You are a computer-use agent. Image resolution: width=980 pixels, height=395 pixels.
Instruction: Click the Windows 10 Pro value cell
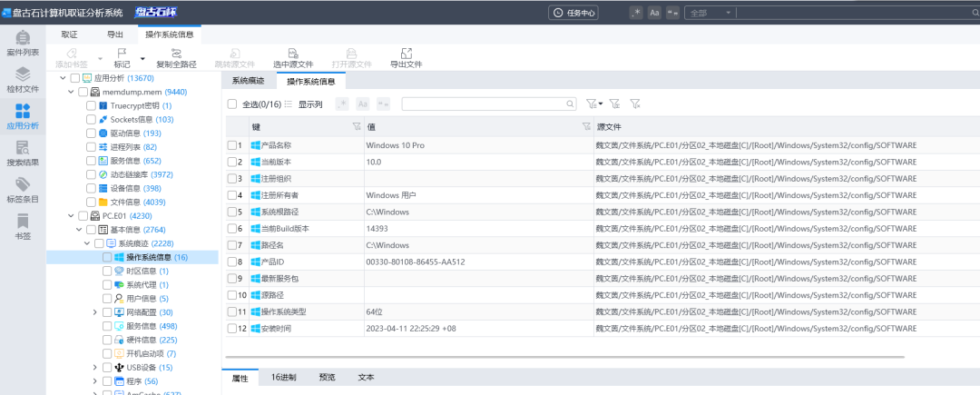pyautogui.click(x=479, y=145)
